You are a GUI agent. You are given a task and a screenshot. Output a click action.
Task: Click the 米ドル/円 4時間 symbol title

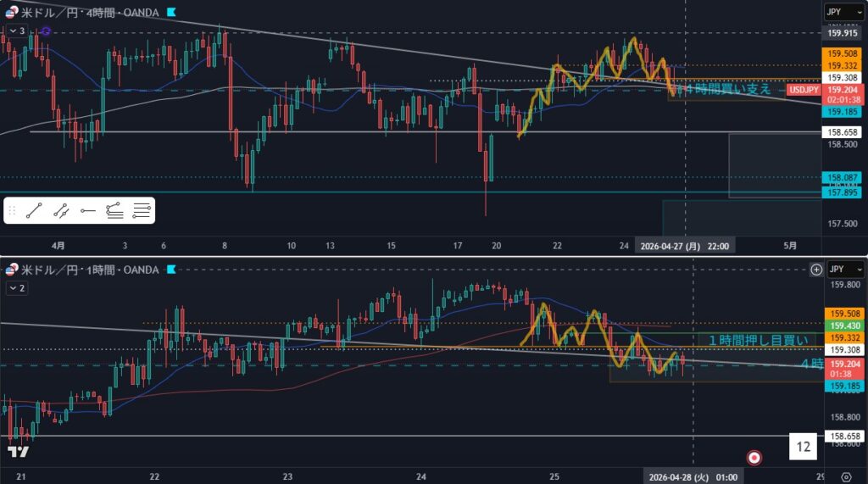(x=85, y=12)
